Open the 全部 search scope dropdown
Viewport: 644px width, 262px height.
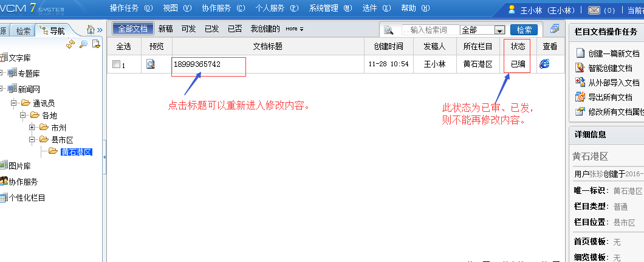tap(499, 30)
